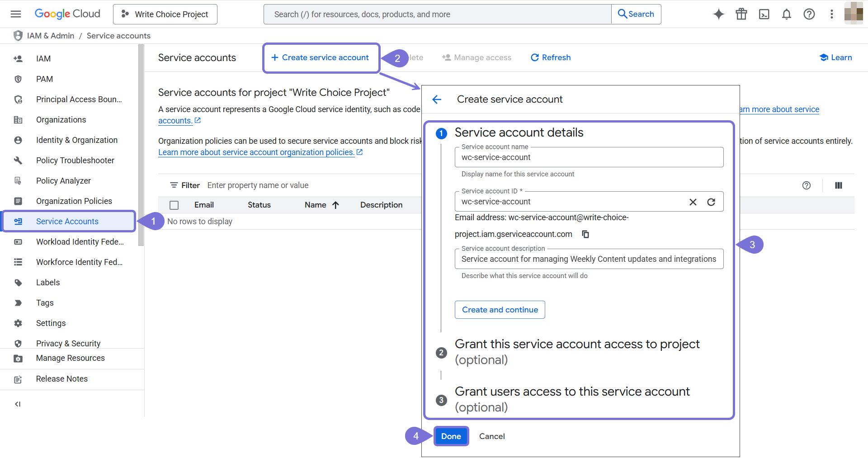Copy the service account email address
The width and height of the screenshot is (868, 458).
click(x=585, y=234)
